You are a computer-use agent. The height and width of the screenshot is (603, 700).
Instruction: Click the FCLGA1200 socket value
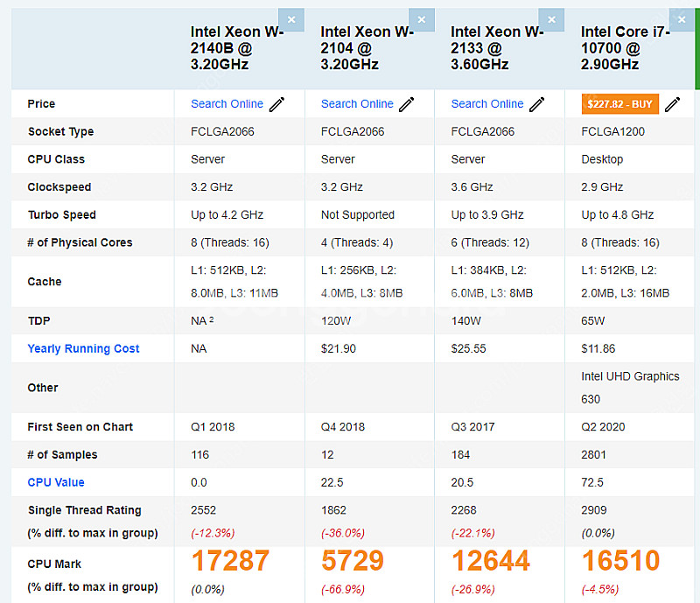click(x=613, y=132)
